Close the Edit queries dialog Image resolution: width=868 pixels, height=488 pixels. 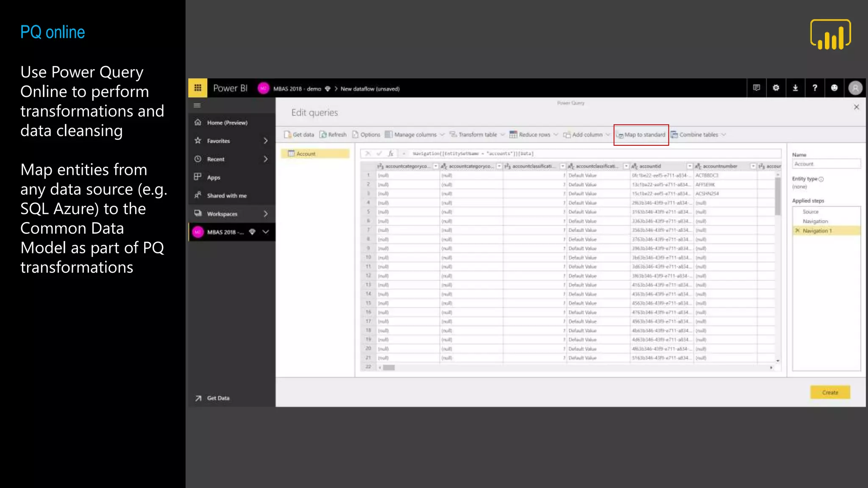(x=856, y=107)
